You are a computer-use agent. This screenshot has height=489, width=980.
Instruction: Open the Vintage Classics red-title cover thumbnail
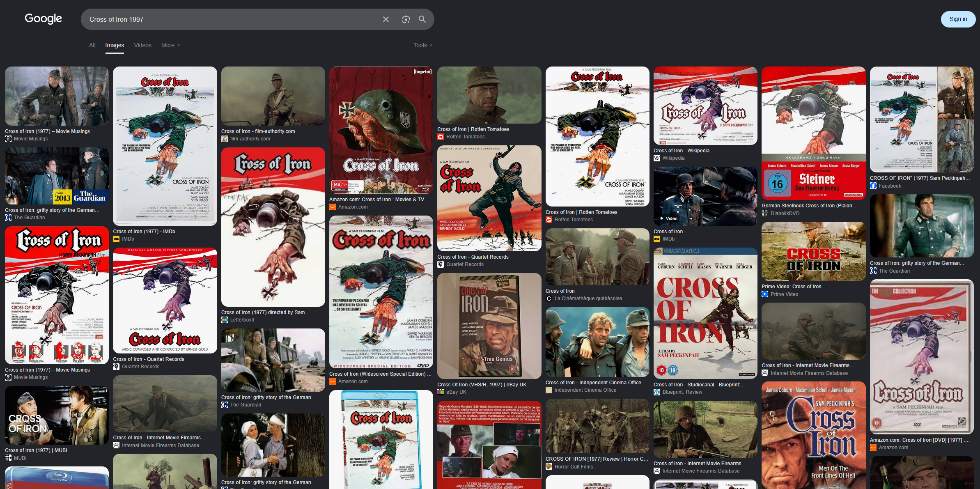point(705,313)
